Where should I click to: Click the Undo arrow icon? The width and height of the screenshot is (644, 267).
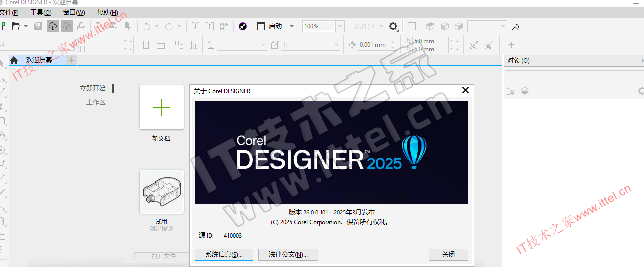tap(147, 26)
